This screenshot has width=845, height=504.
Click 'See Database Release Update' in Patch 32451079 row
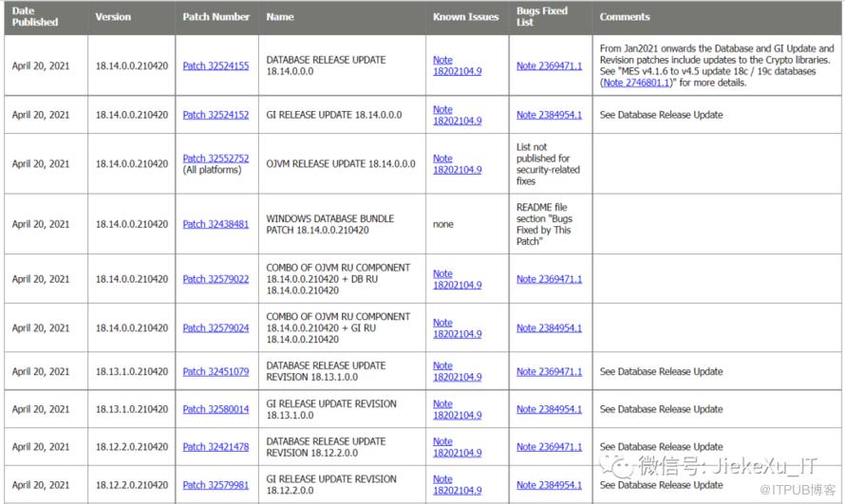point(661,371)
